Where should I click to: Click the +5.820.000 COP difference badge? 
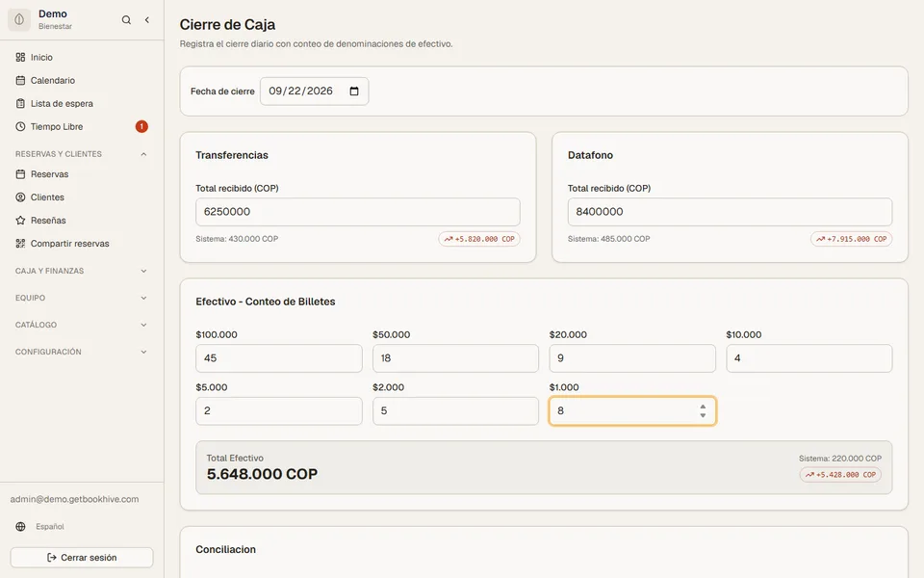coord(479,240)
